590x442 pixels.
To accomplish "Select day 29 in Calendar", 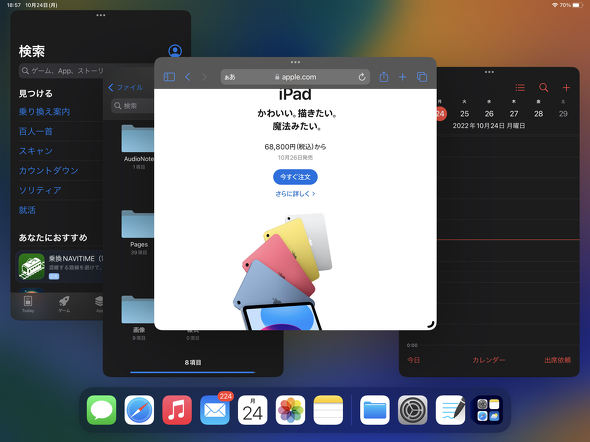I will click(x=563, y=114).
